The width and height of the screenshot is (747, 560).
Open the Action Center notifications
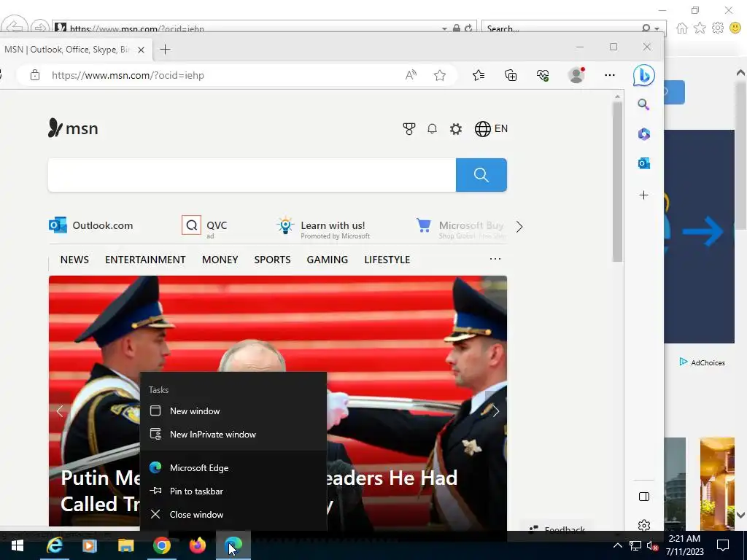pyautogui.click(x=723, y=545)
